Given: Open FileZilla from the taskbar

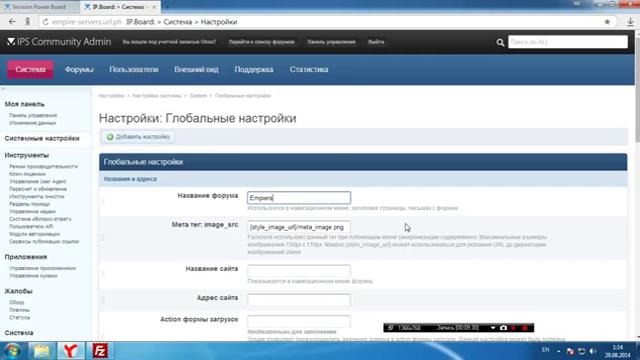Looking at the screenshot, I should (x=100, y=351).
